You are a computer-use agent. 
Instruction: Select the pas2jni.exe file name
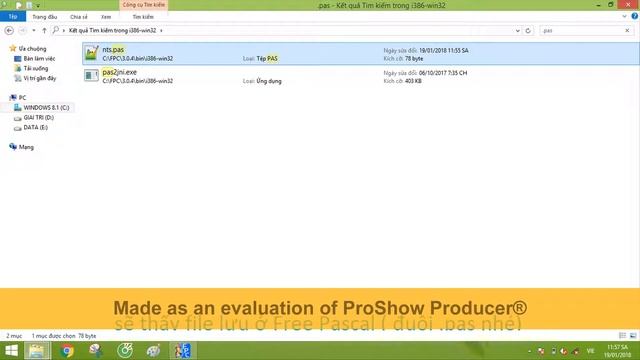click(120, 72)
